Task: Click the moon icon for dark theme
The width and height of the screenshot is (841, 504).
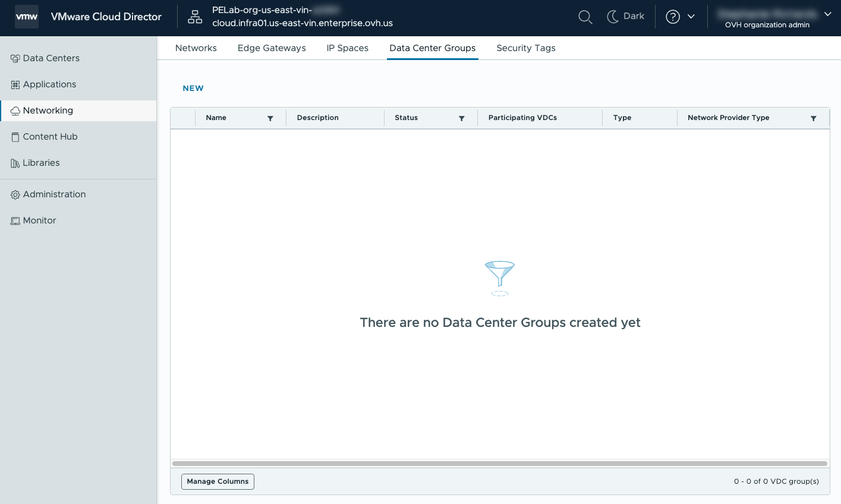Action: pos(613,17)
